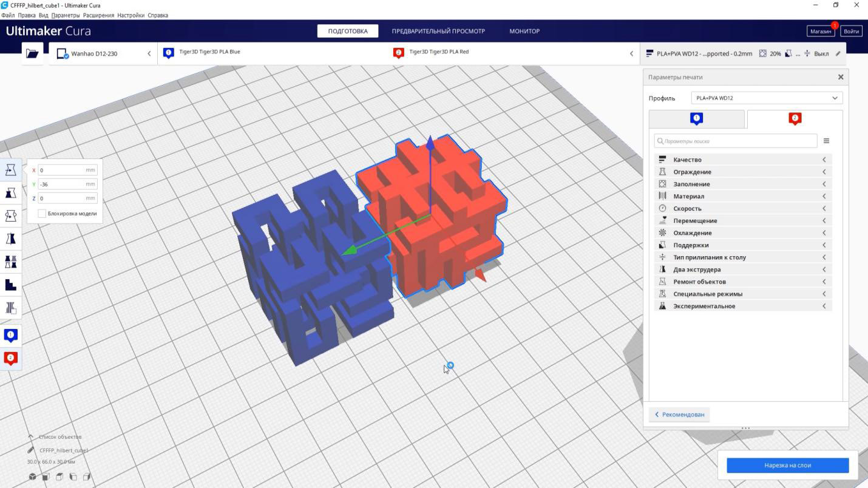Select the Move tool in left toolbar
The image size is (868, 488).
[10, 170]
